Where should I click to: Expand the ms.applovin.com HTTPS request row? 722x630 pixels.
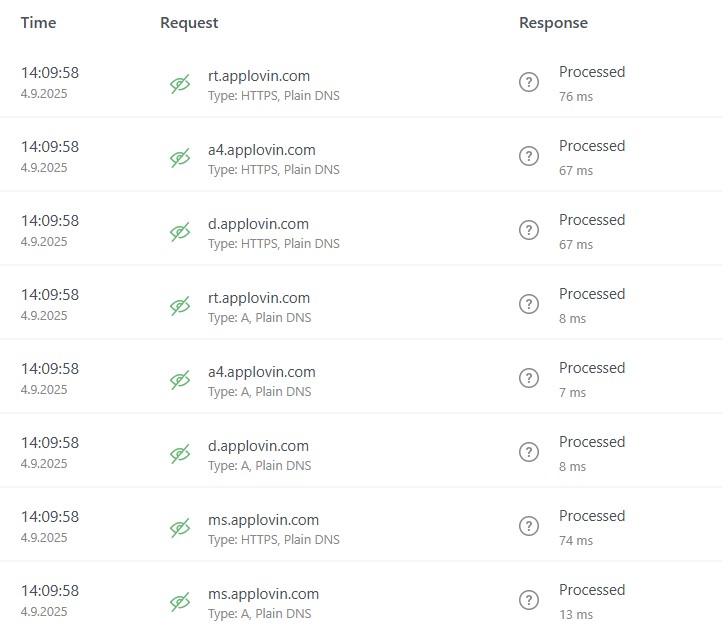click(x=361, y=525)
